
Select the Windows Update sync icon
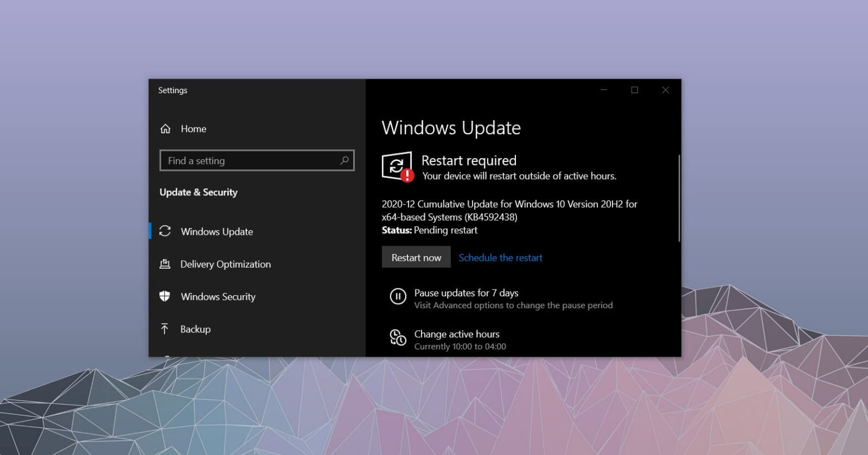coord(165,231)
